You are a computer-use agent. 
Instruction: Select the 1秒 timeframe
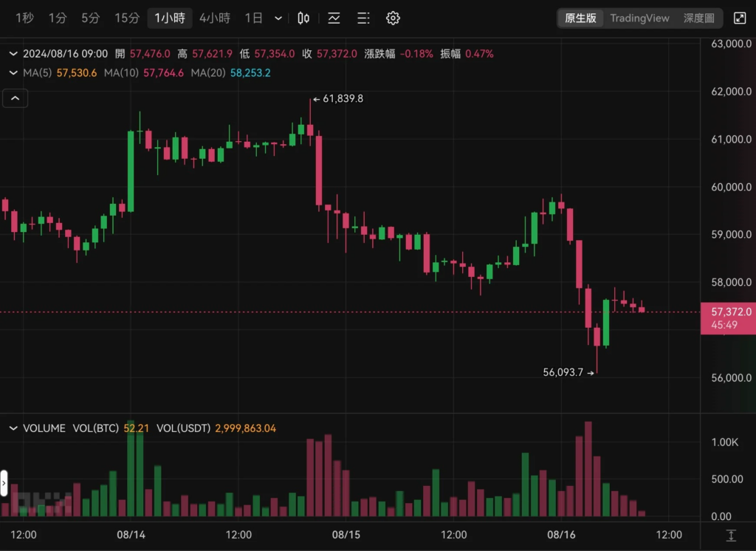point(24,18)
